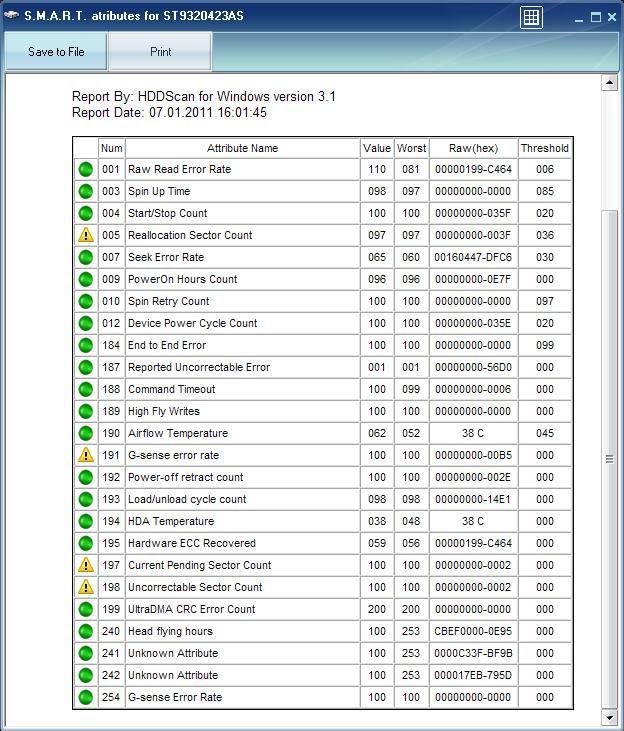Click the Attribute Name column header
The height and width of the screenshot is (731, 624).
point(242,148)
